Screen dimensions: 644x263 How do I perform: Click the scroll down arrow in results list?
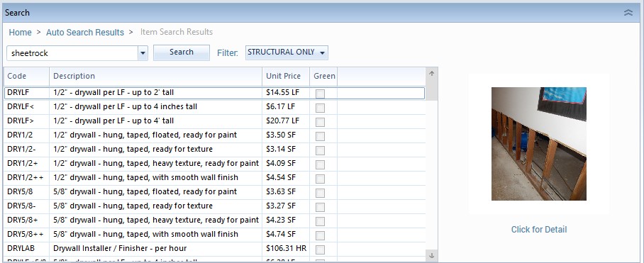pyautogui.click(x=431, y=255)
